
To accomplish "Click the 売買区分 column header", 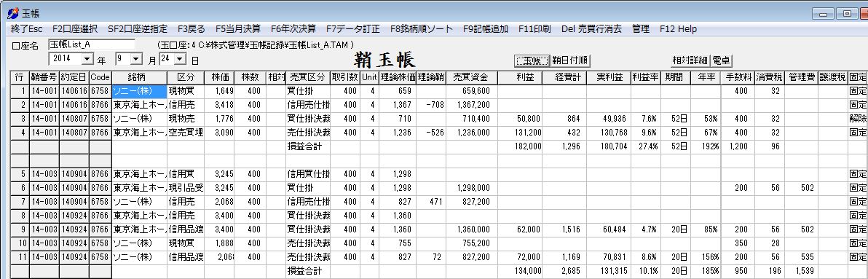I will click(x=307, y=77).
